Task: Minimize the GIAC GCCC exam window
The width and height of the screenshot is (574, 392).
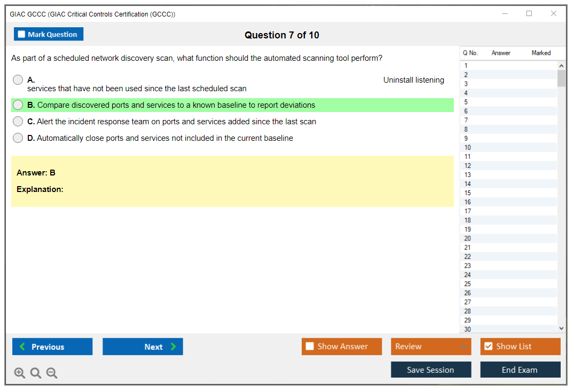Action: 505,14
